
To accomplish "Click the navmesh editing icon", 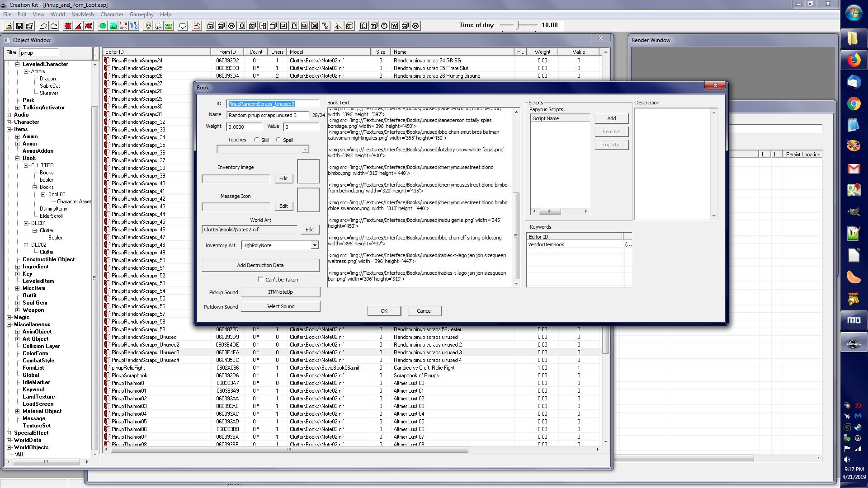I will pos(197,26).
